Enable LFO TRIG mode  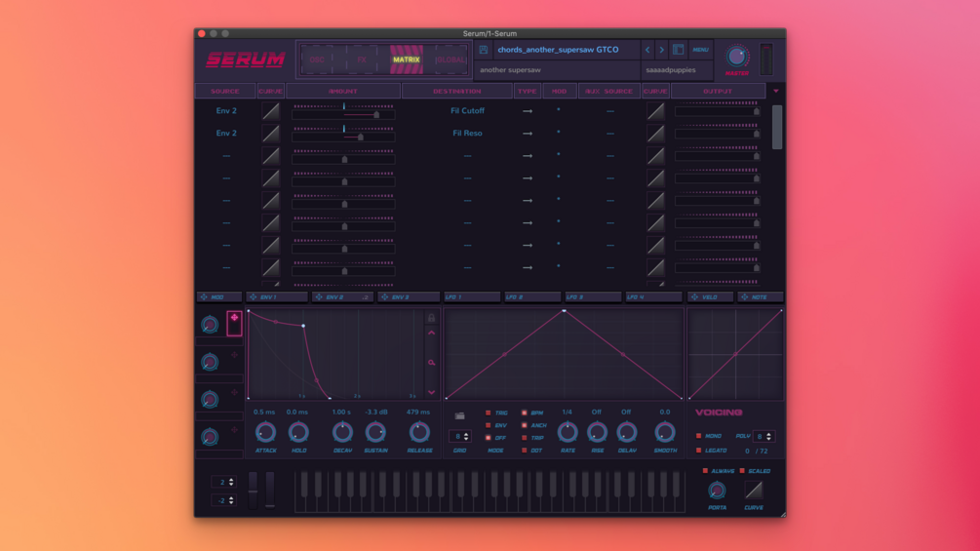[489, 413]
